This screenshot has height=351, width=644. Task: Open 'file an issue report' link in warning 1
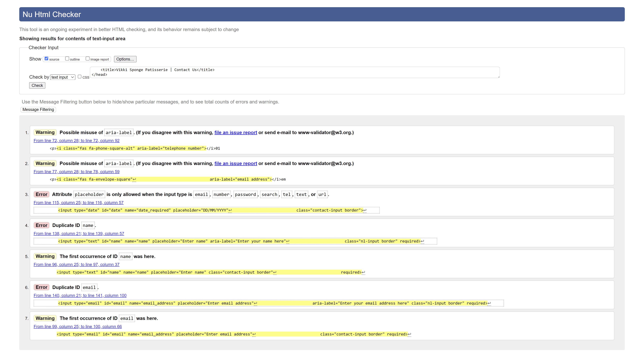(x=236, y=132)
